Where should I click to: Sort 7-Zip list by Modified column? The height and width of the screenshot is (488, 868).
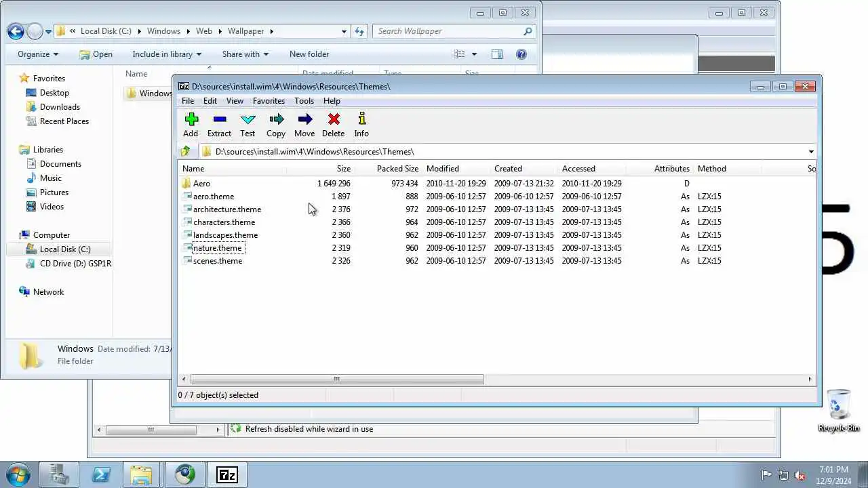[x=456, y=169]
